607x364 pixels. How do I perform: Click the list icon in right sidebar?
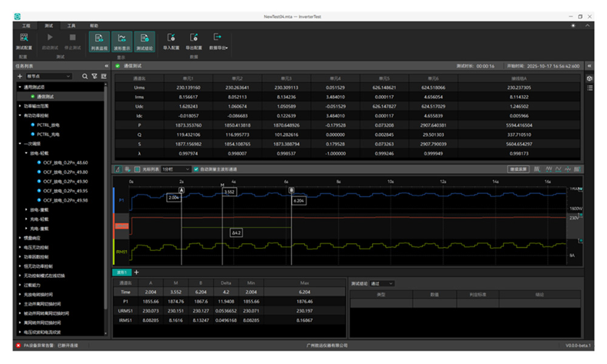[x=589, y=88]
